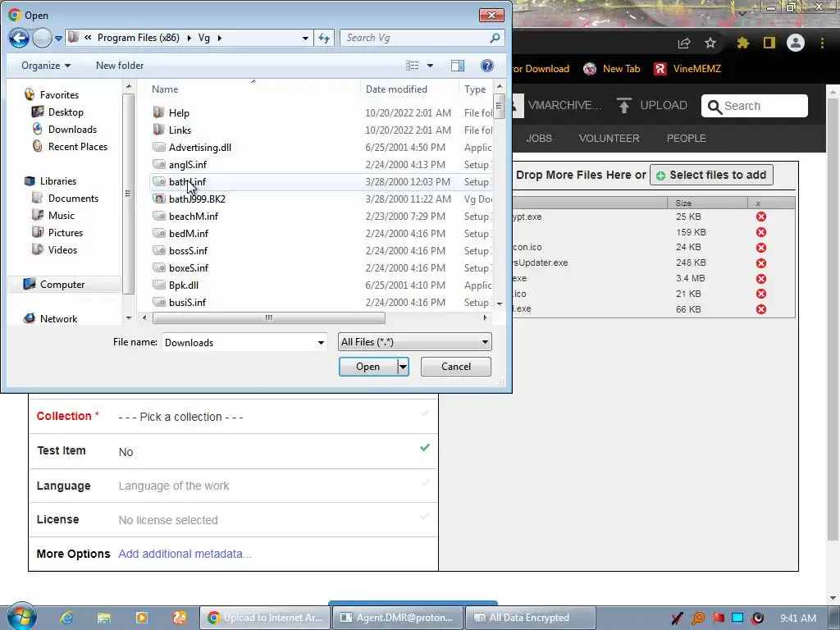Select Computer in the navigation pane
Viewport: 840px width, 630px height.
pos(62,285)
